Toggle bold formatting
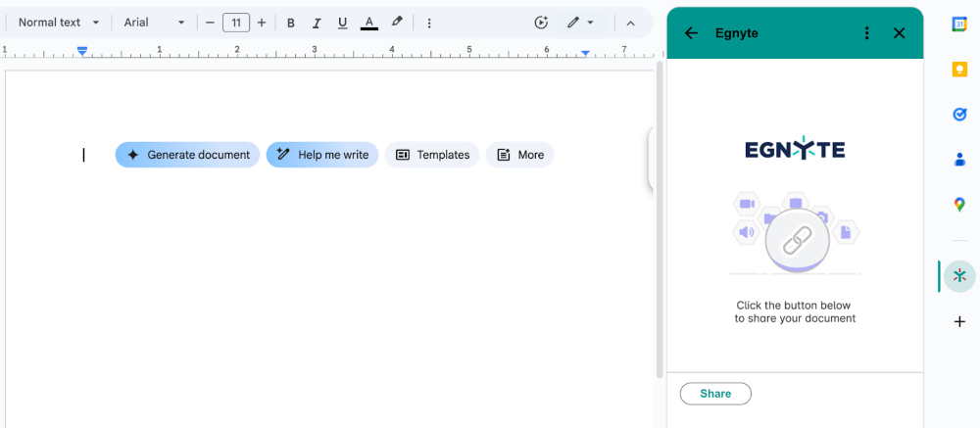The width and height of the screenshot is (980, 428). tap(291, 23)
